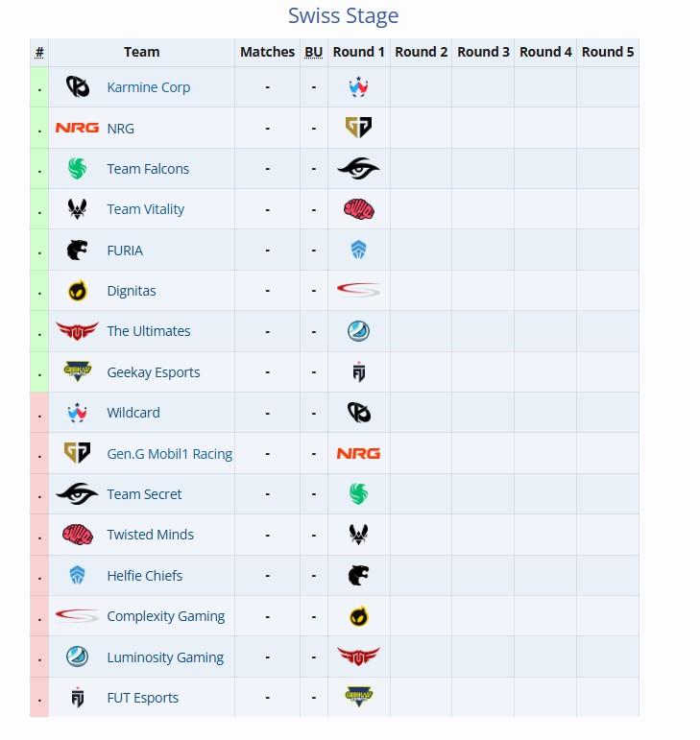This screenshot has height=740, width=700.
Task: Open the Gen.G Mobil1 Racing link
Action: [169, 454]
